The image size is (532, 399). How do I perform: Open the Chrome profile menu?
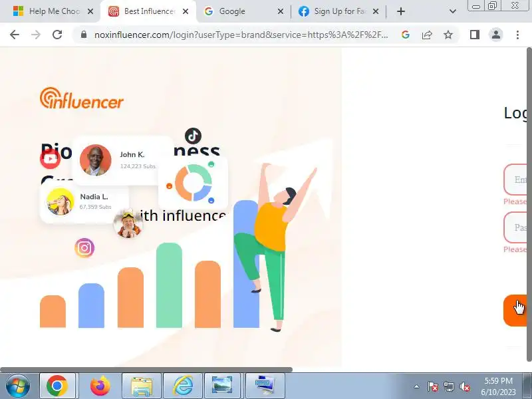(496, 35)
